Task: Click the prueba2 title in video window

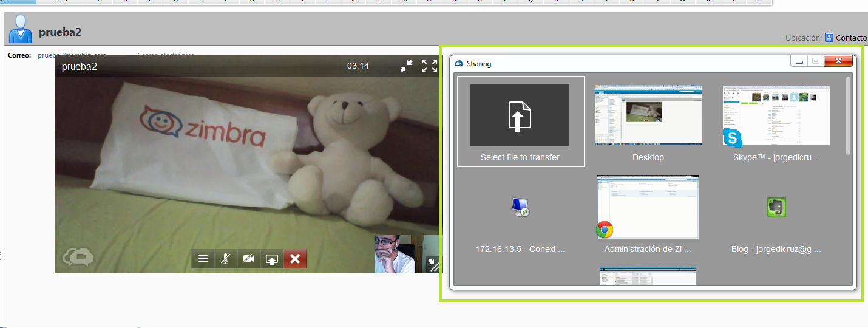Action: tap(80, 67)
